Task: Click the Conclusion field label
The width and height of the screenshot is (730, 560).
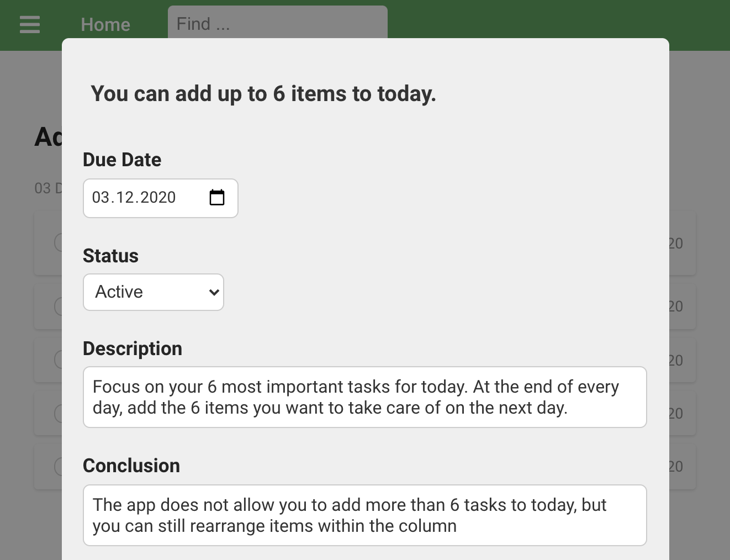Action: click(x=131, y=466)
